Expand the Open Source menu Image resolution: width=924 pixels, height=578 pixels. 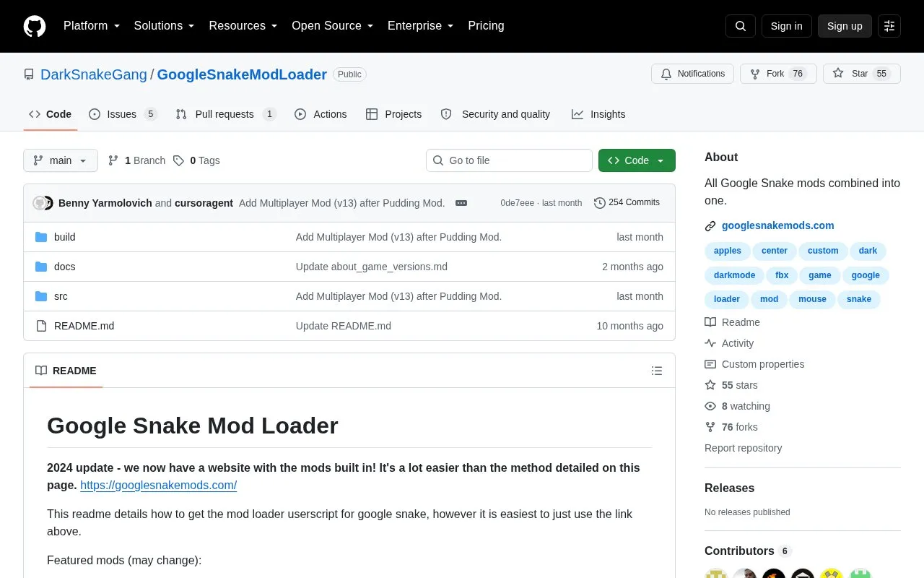click(x=332, y=26)
